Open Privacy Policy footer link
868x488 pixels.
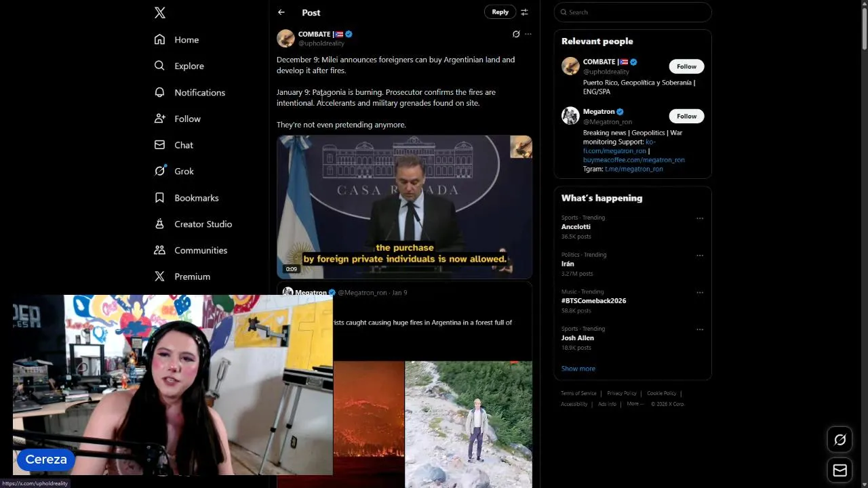[622, 393]
